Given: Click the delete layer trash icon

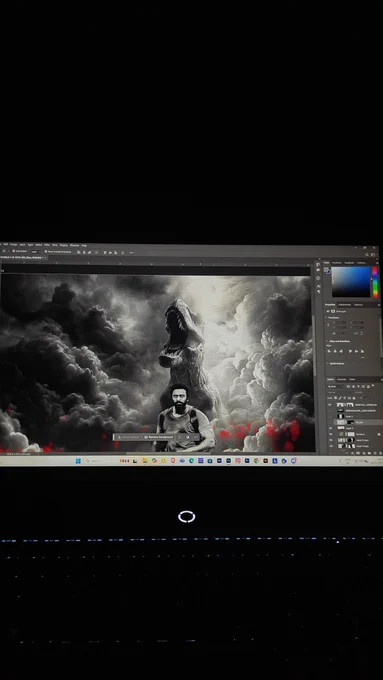Looking at the screenshot, I should [380, 453].
